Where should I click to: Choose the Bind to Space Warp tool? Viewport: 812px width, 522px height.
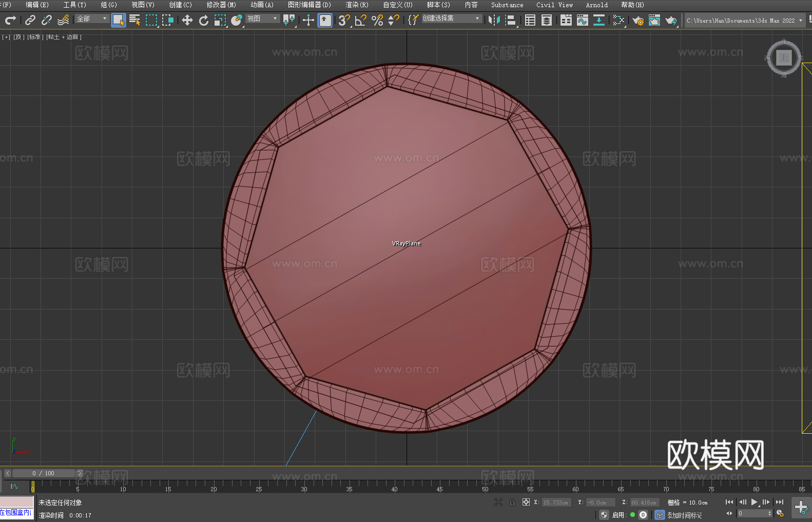(x=63, y=20)
